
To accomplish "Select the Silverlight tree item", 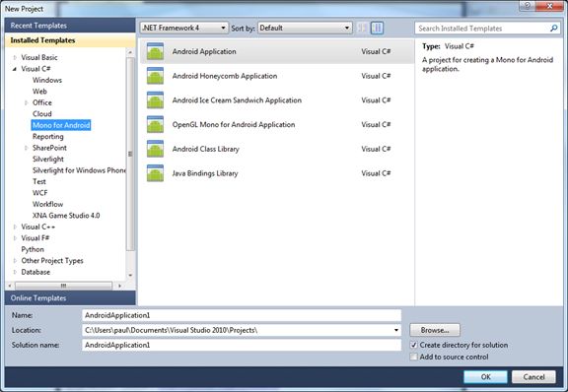I will pos(47,159).
